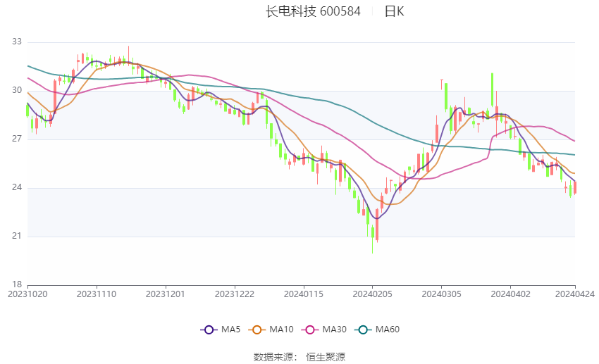The width and height of the screenshot is (599, 364).
Task: Click x-axis date label 20240115
Action: pos(304,294)
